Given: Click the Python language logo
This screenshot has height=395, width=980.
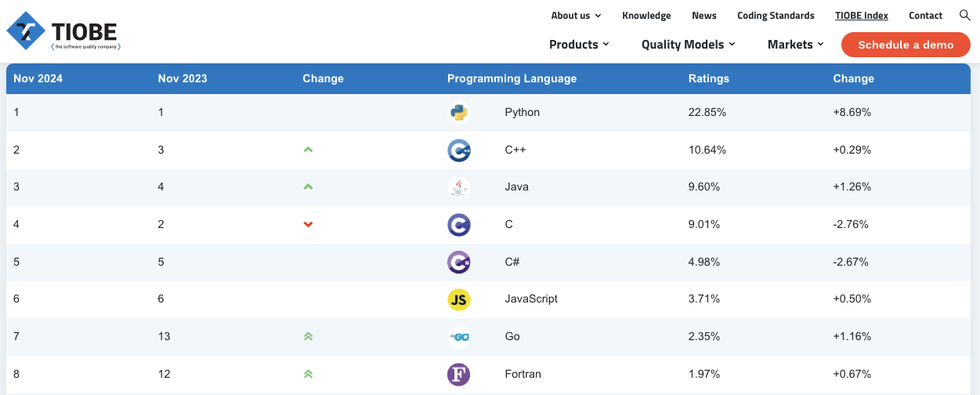Looking at the screenshot, I should click(x=458, y=113).
